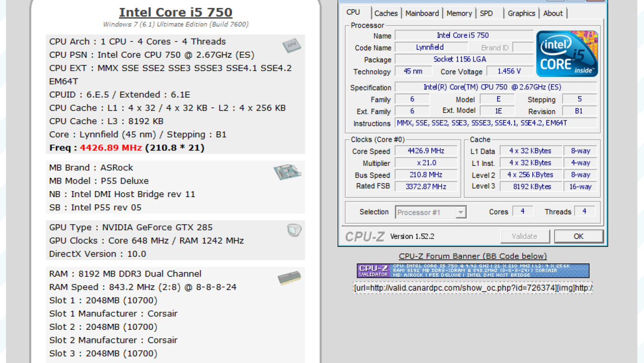Click the Windows 7 Ultimate Edition subtitle

point(176,25)
